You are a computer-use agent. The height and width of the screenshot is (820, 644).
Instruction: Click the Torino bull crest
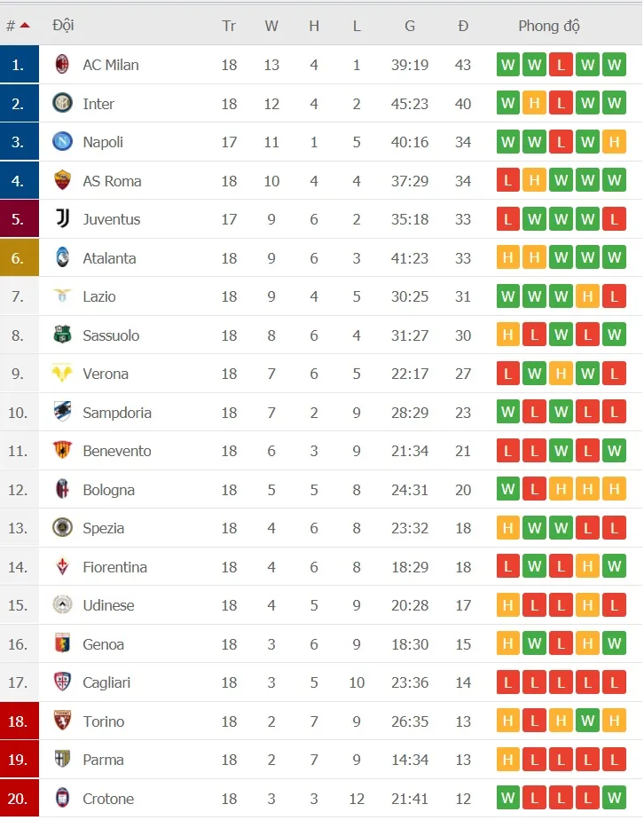point(62,721)
